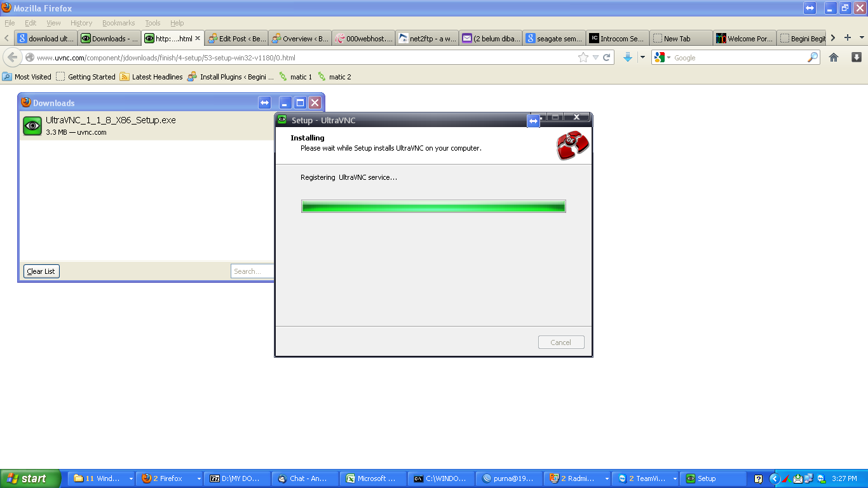Open the Bookmarks menu
Image resolution: width=868 pixels, height=488 pixels.
tap(119, 23)
